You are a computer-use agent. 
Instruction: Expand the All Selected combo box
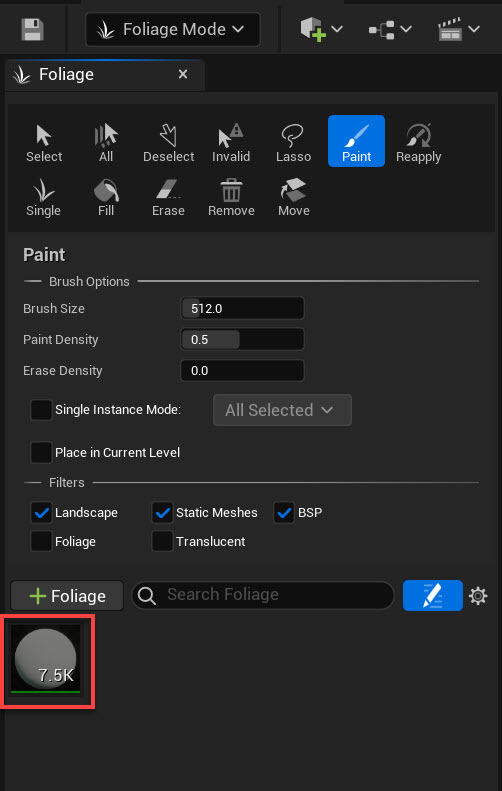pyautogui.click(x=282, y=410)
